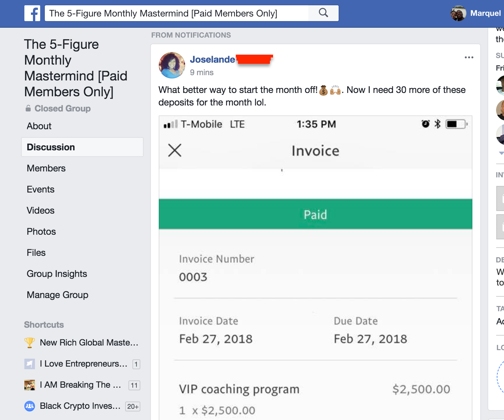This screenshot has height=420, width=504.
Task: Click the I AM Breaking The shortcut icon
Action: pyautogui.click(x=30, y=385)
